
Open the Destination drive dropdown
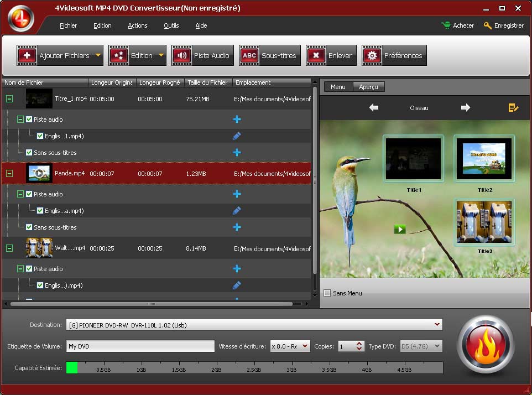tap(437, 325)
